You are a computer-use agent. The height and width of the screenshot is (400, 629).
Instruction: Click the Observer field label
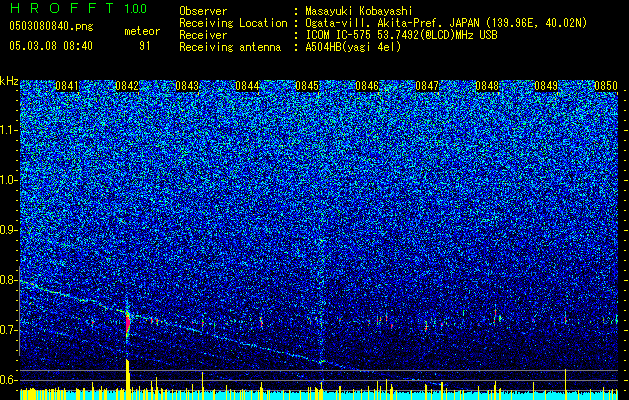click(203, 11)
